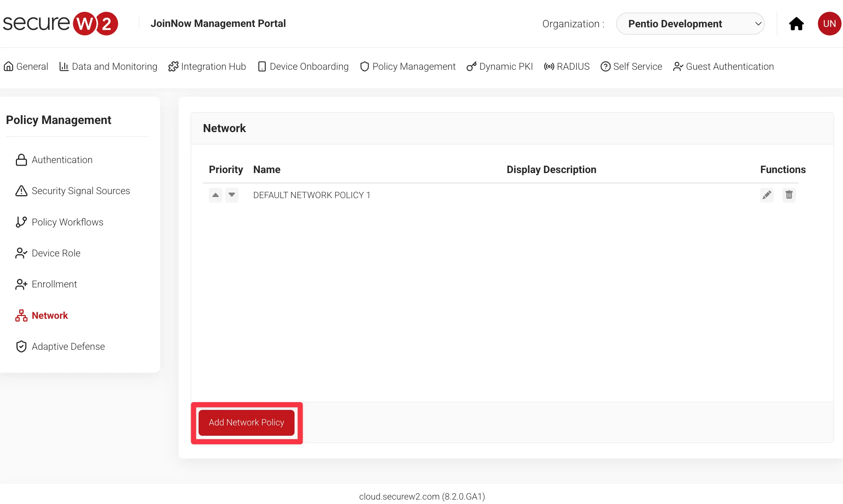Move policy priority down with arrow

(x=232, y=195)
